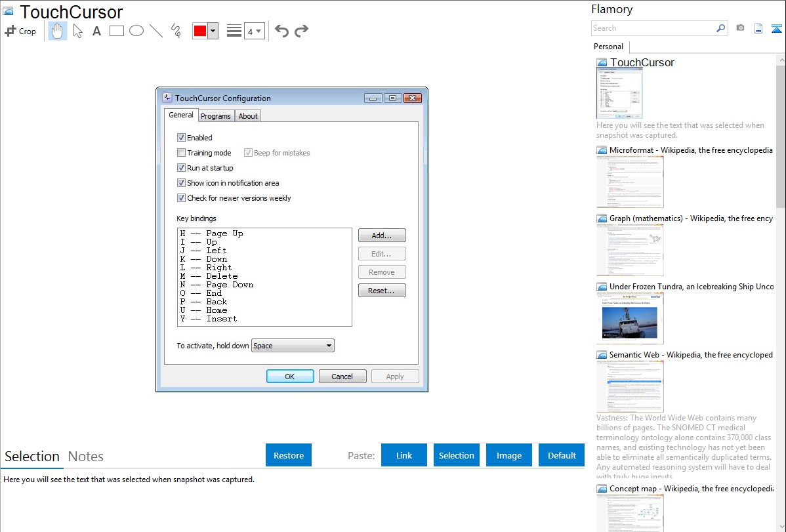
Task: Enable Training mode checkbox
Action: click(x=182, y=153)
